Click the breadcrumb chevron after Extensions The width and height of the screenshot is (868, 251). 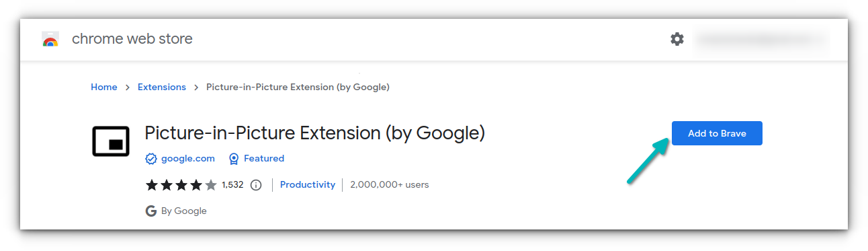196,87
